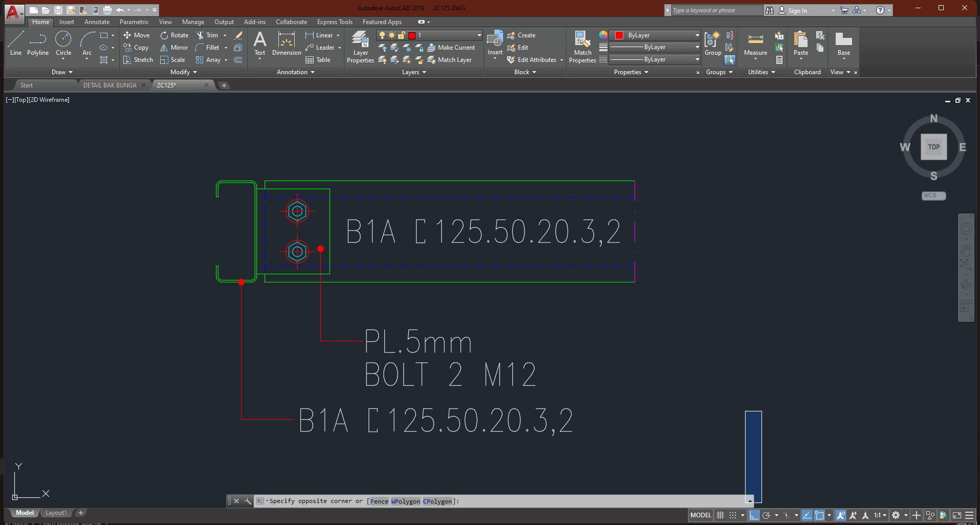The width and height of the screenshot is (980, 525).
Task: Activate the Circle tool
Action: (x=63, y=43)
